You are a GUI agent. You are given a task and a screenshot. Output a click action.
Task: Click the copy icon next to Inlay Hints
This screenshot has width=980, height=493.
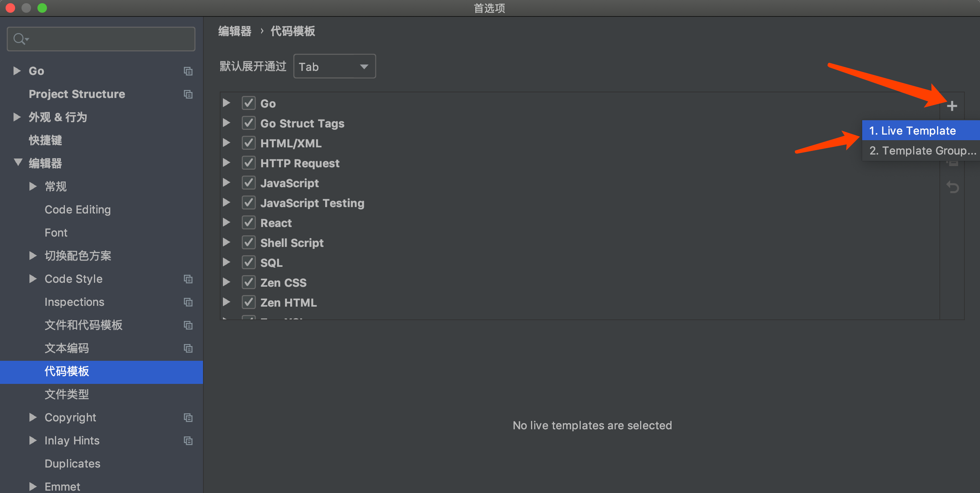pos(188,440)
